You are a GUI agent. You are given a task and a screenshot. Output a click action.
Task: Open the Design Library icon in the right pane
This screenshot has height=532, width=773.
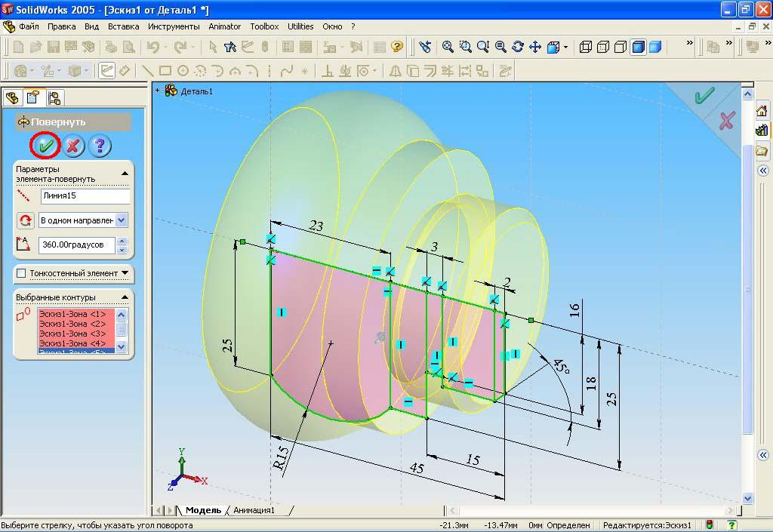(762, 131)
